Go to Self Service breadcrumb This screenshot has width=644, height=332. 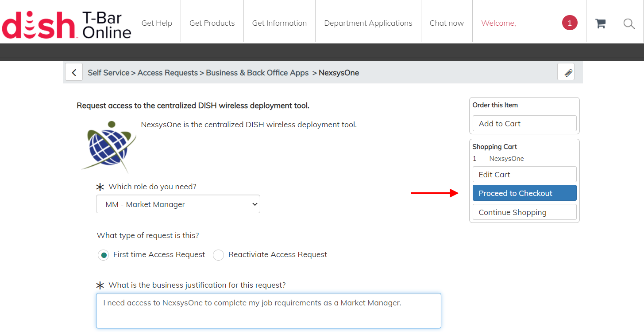108,73
